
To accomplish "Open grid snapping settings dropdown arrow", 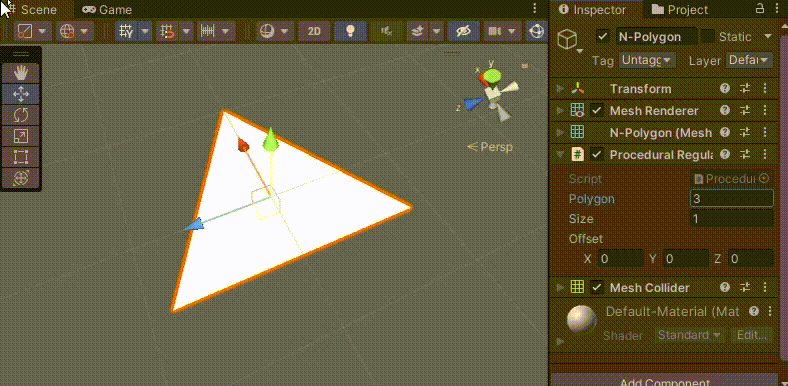I will click(x=186, y=31).
